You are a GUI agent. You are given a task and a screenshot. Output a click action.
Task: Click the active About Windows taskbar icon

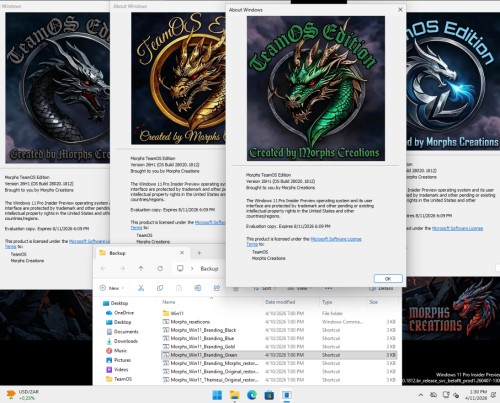pos(287,395)
